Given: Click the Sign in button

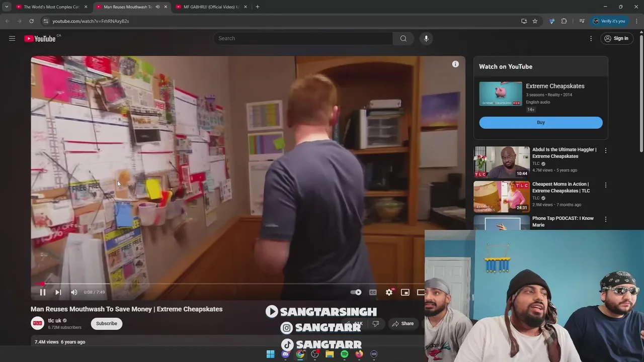Looking at the screenshot, I should tap(616, 38).
